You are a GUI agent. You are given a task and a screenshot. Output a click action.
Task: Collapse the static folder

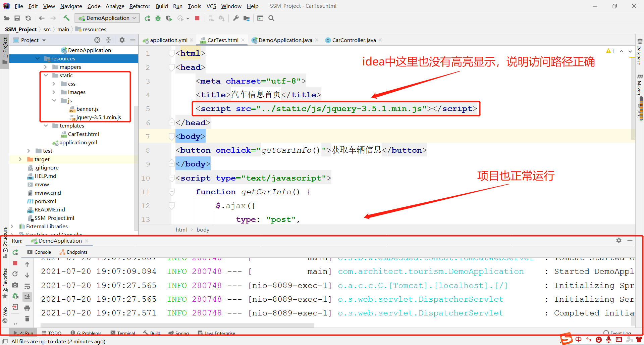coord(46,76)
